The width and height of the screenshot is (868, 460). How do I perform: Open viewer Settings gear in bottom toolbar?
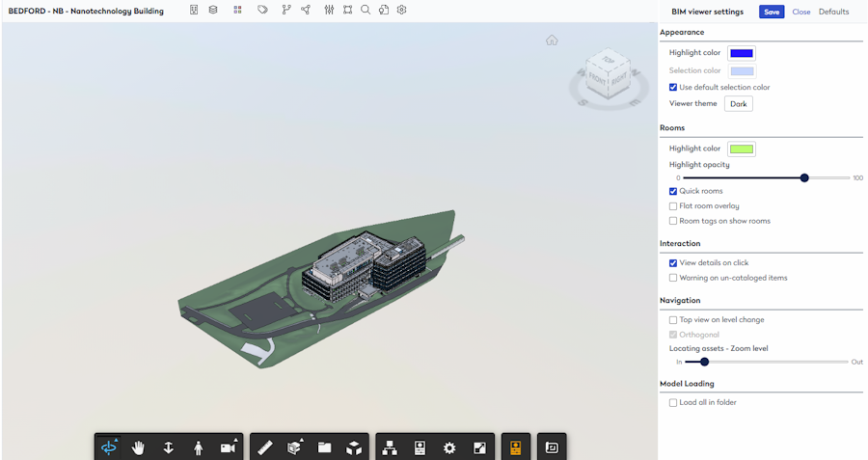coord(449,447)
